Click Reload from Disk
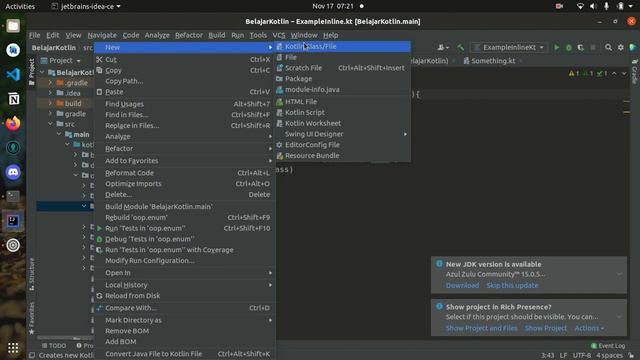The height and width of the screenshot is (360, 640). pos(184,296)
